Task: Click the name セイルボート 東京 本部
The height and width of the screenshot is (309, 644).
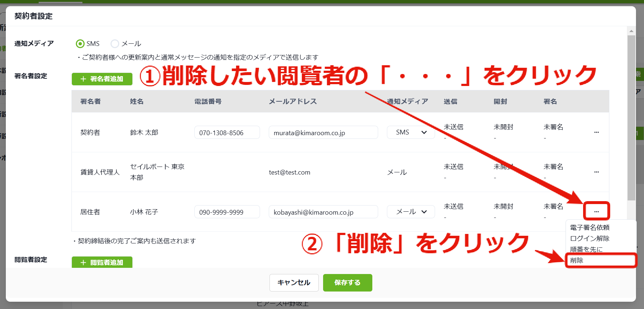Action: [x=157, y=172]
